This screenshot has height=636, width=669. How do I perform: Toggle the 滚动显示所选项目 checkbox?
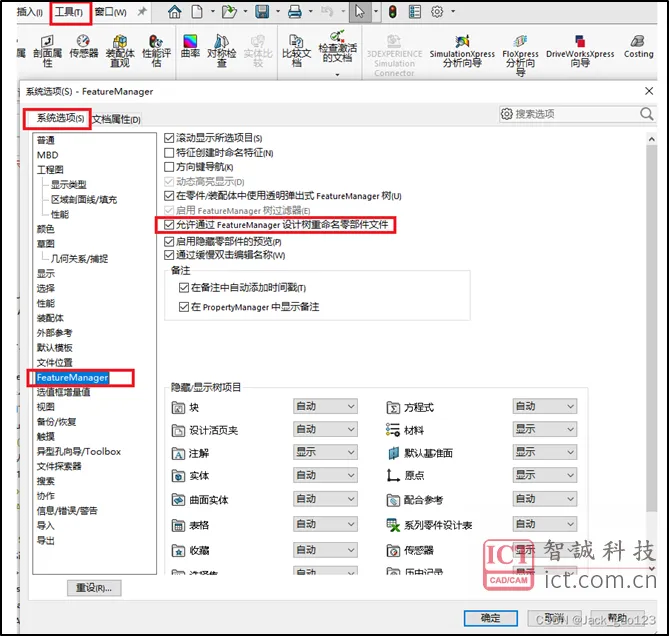[169, 138]
